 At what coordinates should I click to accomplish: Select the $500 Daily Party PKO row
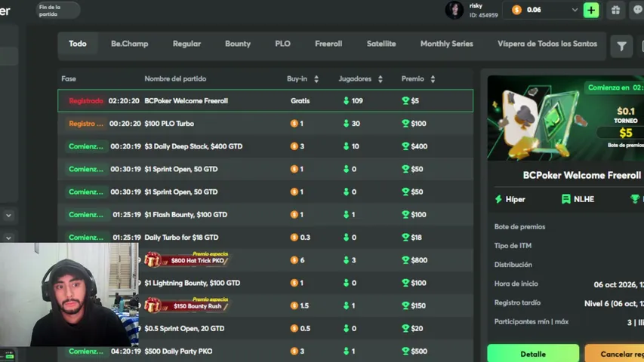click(265, 351)
